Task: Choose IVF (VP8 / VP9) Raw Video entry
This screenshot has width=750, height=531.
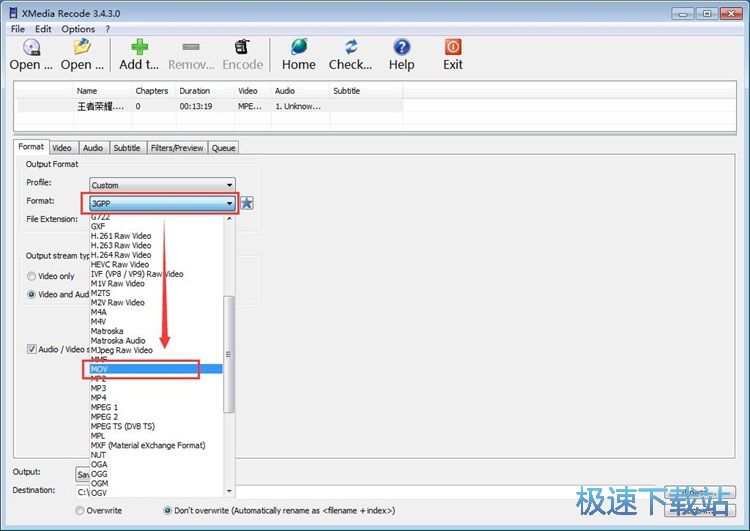Action: pos(156,274)
